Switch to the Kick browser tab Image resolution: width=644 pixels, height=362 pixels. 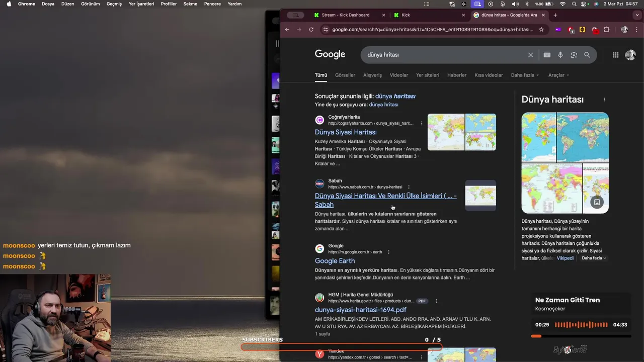click(430, 15)
